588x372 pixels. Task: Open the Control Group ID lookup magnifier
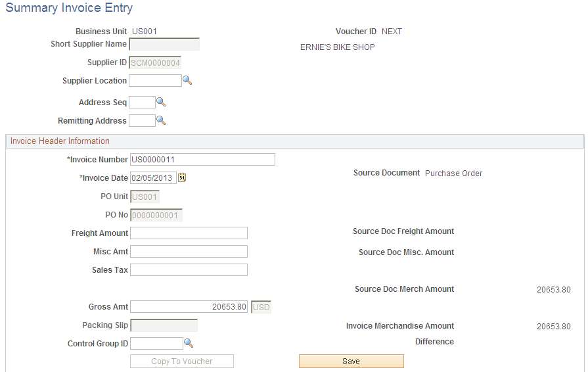coord(189,343)
